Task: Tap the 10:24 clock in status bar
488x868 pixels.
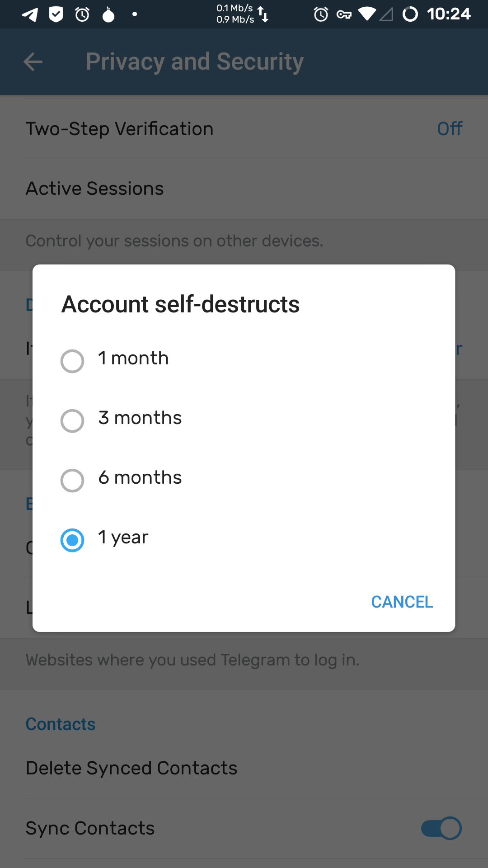Action: pos(449,14)
